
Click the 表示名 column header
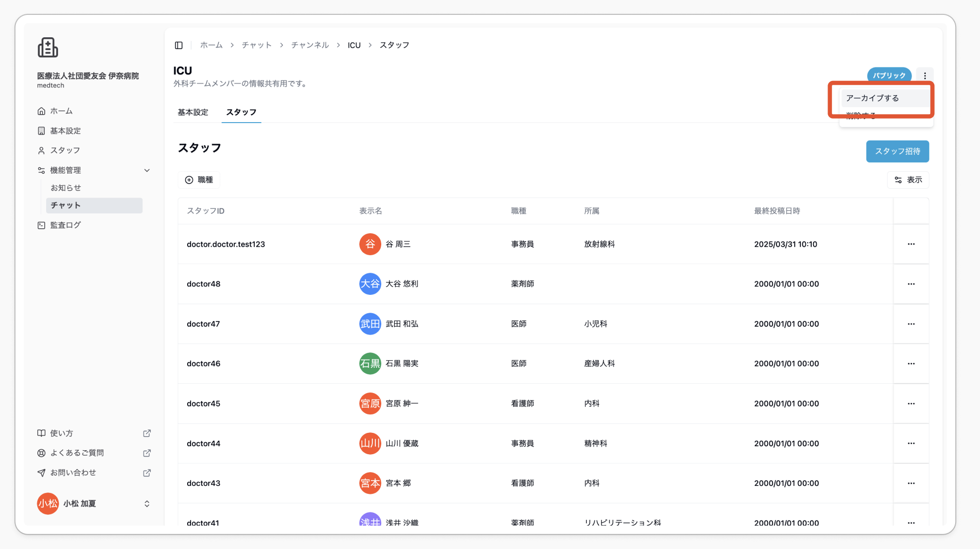pyautogui.click(x=371, y=211)
